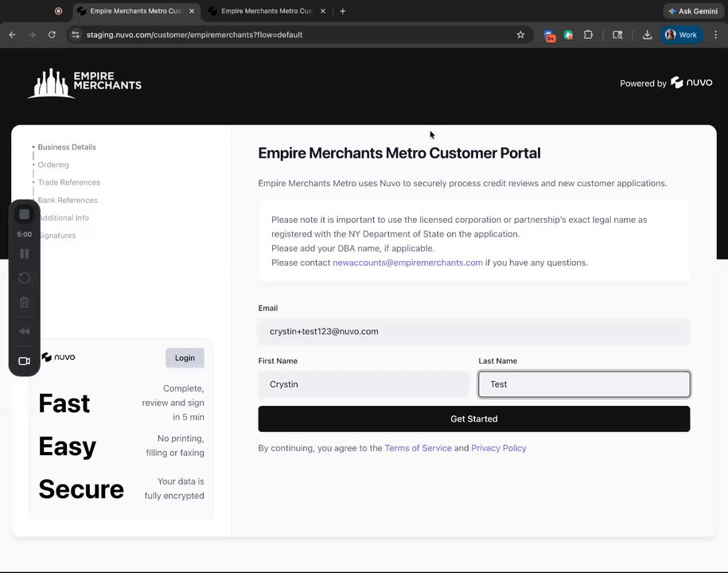This screenshot has height=573, width=728.
Task: Bookmark this page with the star
Action: point(520,35)
